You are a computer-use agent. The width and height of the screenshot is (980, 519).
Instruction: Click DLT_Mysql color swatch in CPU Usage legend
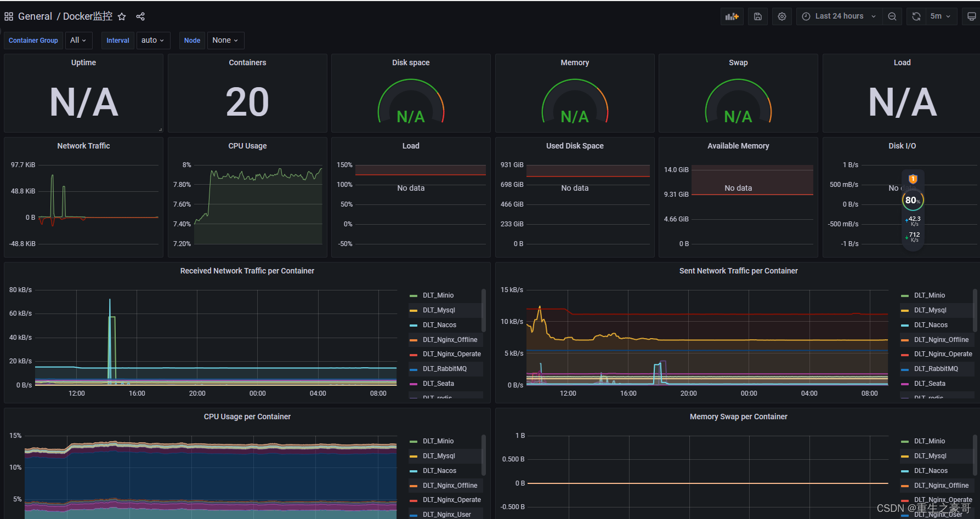[x=413, y=457]
